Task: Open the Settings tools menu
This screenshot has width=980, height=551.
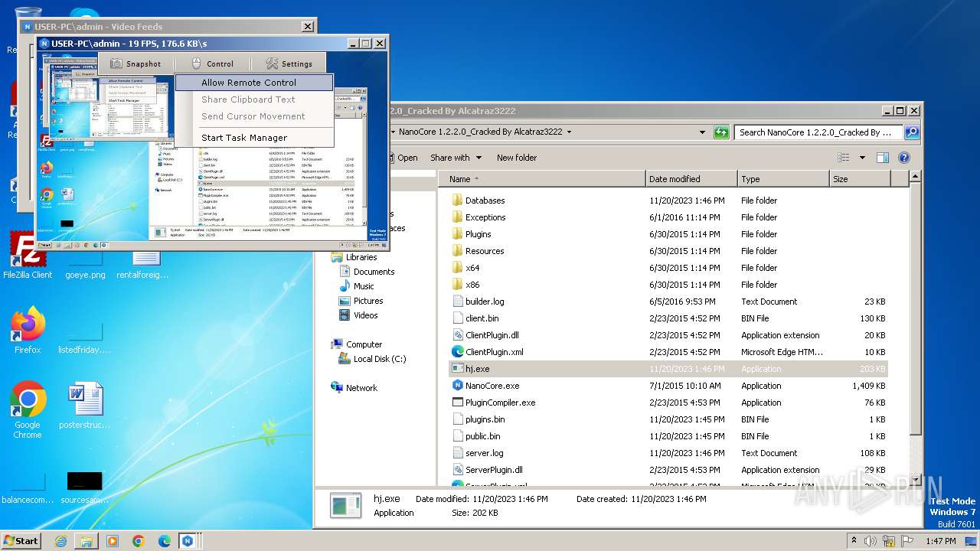Action: [x=288, y=64]
